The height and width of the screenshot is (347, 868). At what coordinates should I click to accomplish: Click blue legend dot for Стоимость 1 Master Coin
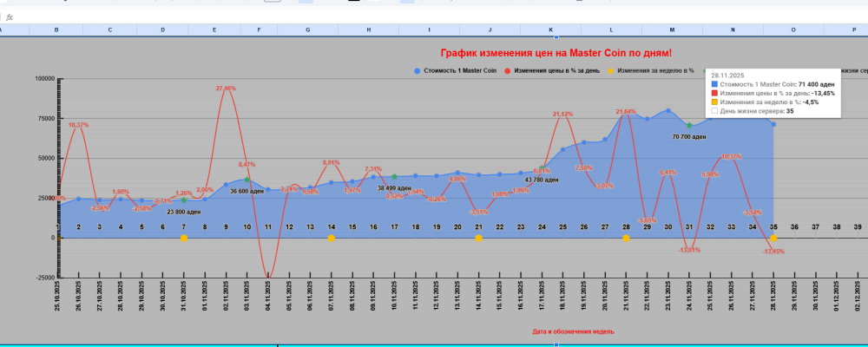417,70
